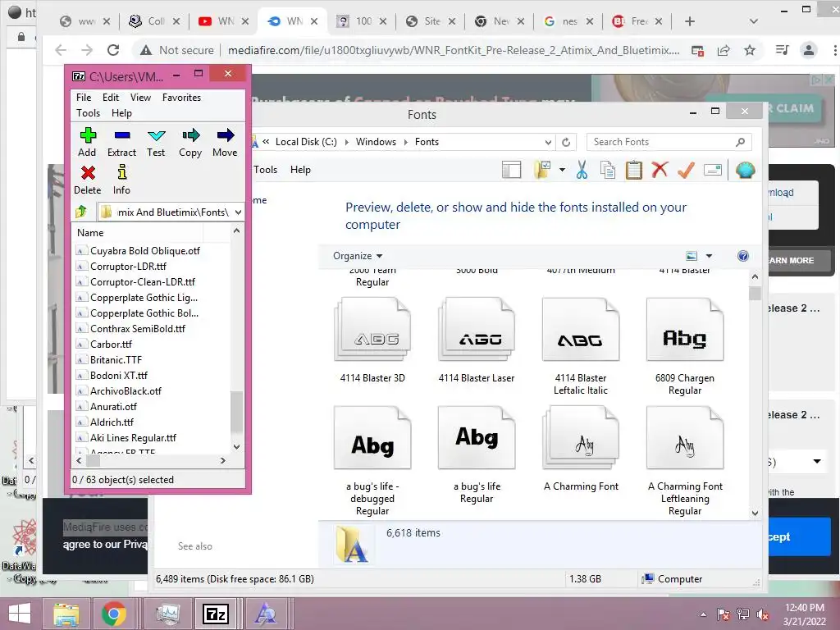Screen dimensions: 840x630
Task: Open the View menu in 7-Zip
Action: [x=140, y=98]
